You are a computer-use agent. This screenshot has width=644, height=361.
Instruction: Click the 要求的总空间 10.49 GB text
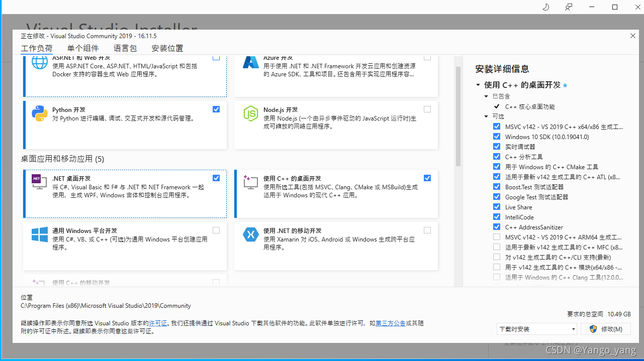pos(599,314)
